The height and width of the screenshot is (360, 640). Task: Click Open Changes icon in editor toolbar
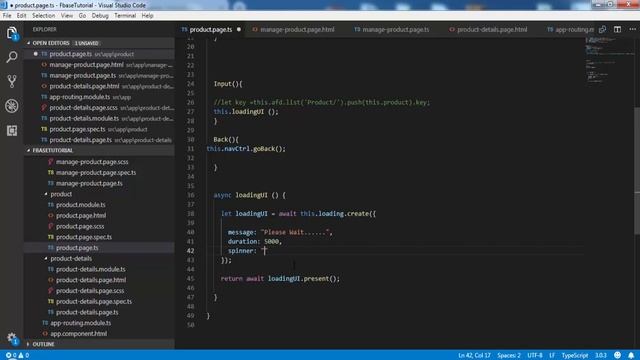pyautogui.click(x=602, y=29)
